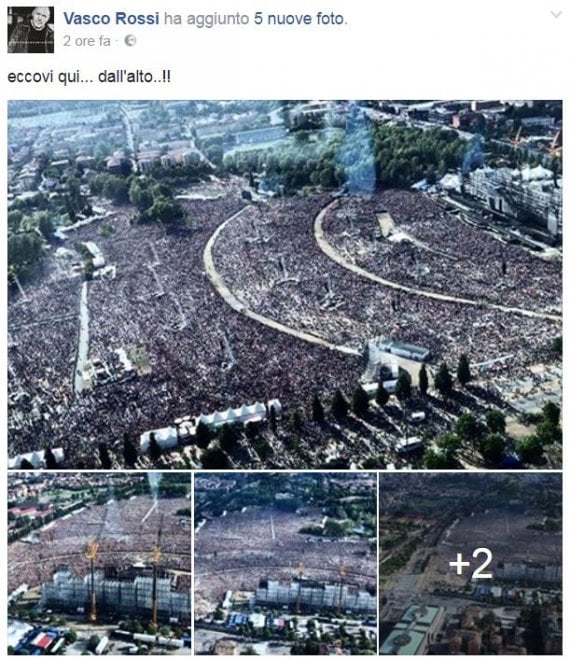Click the "2 ore fa" timestamp
This screenshot has width=570, height=660.
click(87, 41)
